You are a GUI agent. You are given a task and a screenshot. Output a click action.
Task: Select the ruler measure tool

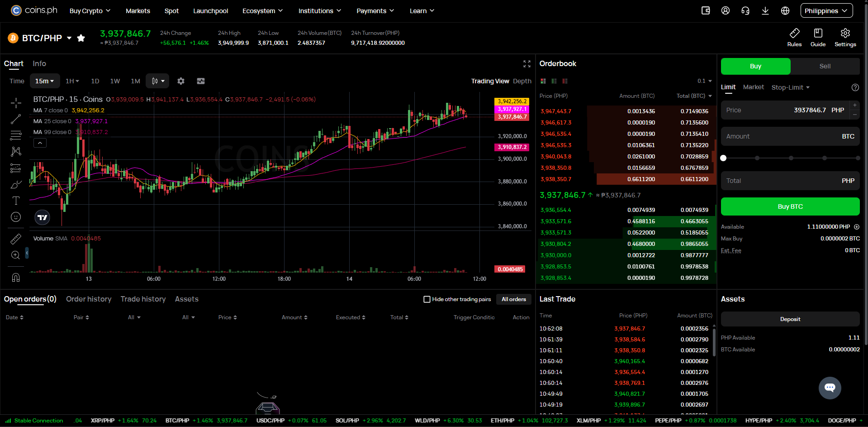tap(16, 239)
